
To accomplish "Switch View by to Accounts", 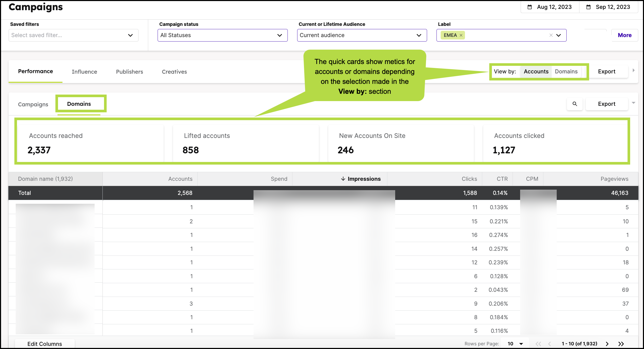I will (536, 71).
